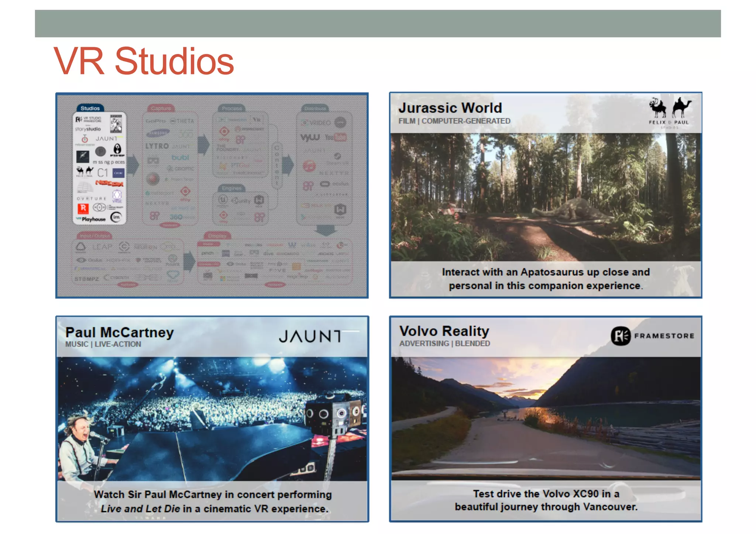Screen dimensions: 756x534
Task: Click the 'Paul McCartney' heading
Action: click(x=120, y=332)
